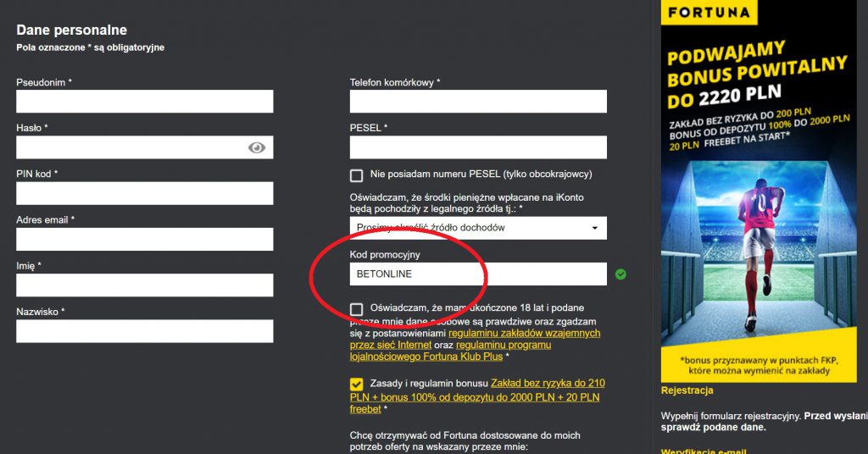Screen dimensions: 868x454
Task: Uncheck the bonus rules checkbox
Action: tap(357, 385)
